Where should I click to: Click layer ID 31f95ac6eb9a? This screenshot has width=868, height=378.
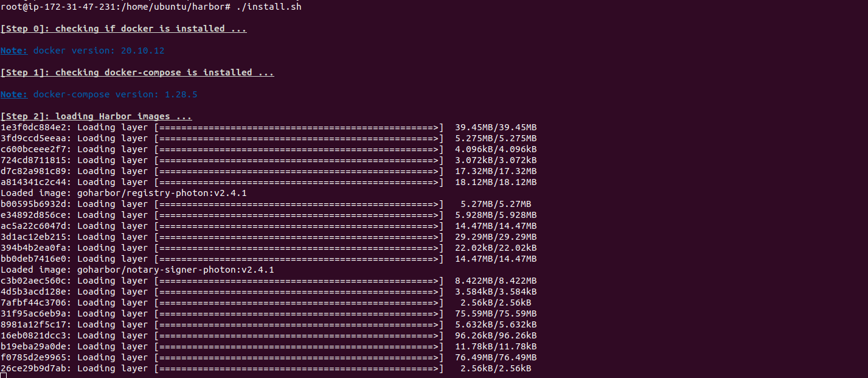33,313
